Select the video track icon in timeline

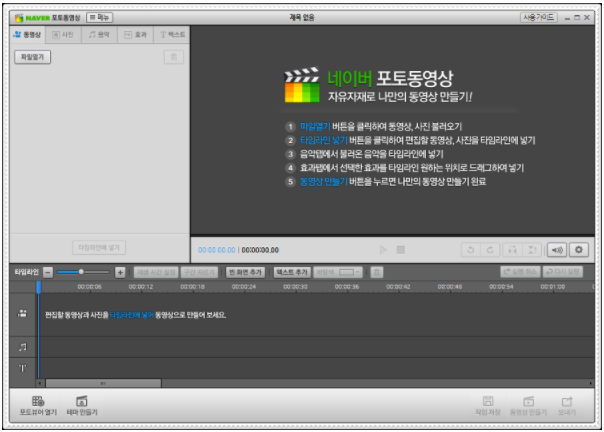click(x=22, y=313)
